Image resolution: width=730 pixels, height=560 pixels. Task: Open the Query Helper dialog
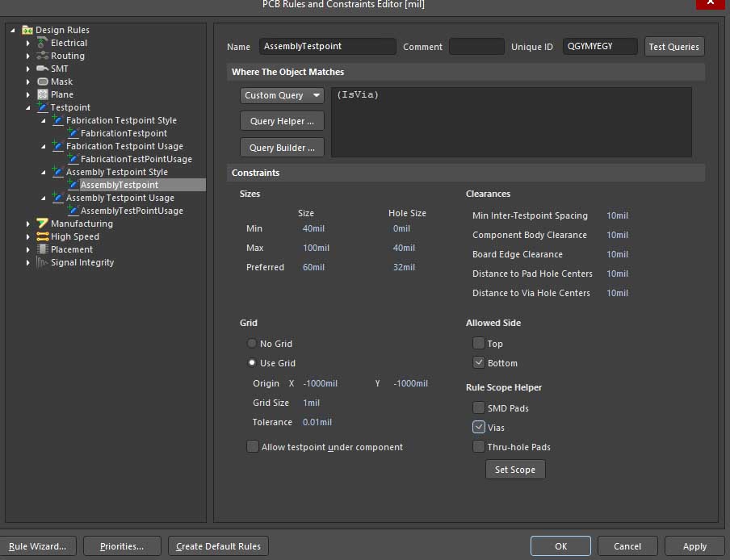[x=282, y=121]
